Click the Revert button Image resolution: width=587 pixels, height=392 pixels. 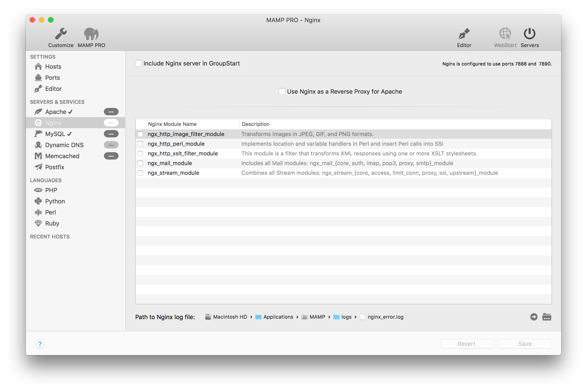click(467, 344)
